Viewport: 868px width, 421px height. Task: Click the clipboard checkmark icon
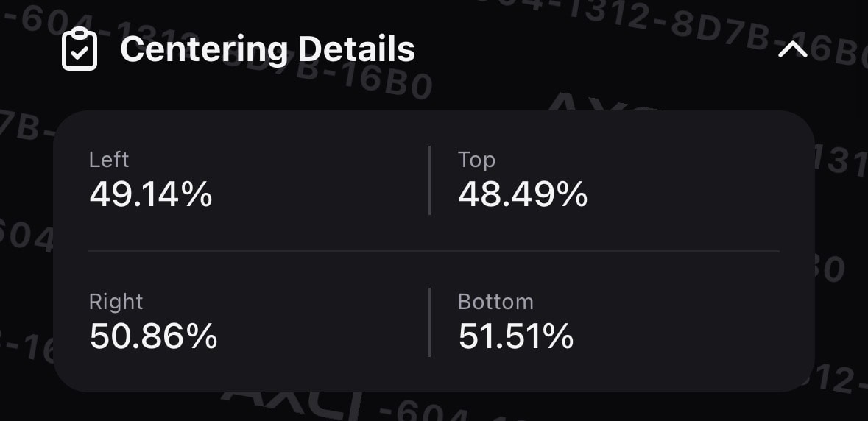click(80, 49)
